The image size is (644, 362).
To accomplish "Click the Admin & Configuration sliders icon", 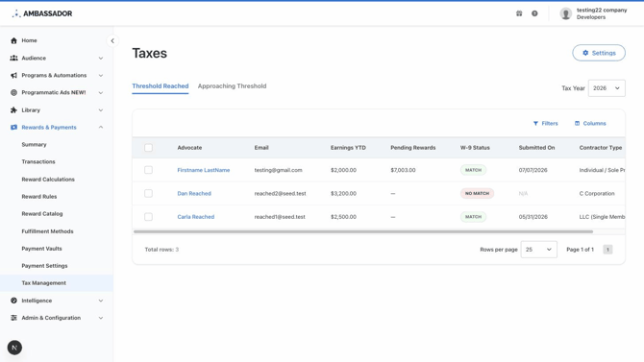I will 14,318.
